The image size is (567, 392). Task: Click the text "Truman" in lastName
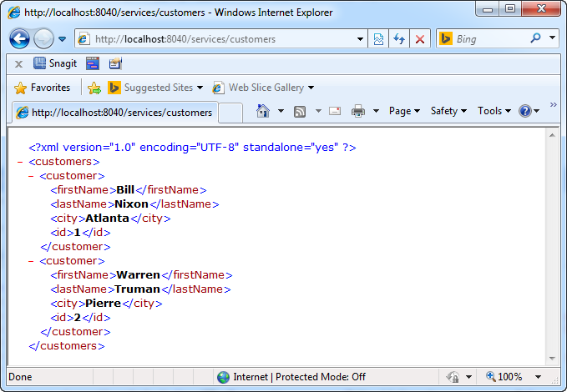(x=137, y=289)
